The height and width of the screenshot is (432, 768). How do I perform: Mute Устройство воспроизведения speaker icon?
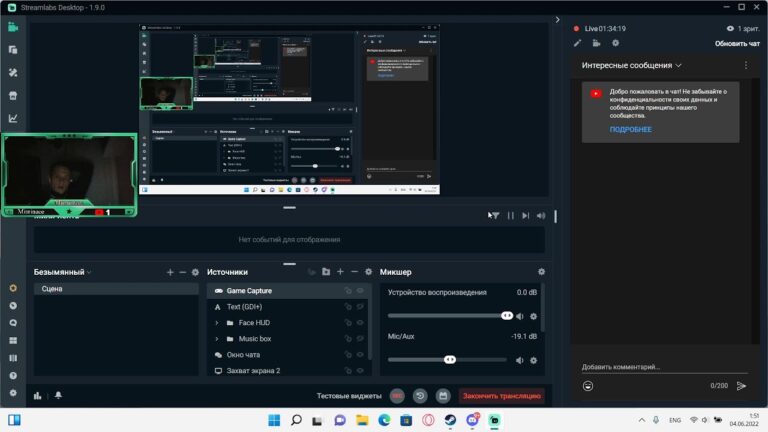click(x=520, y=316)
